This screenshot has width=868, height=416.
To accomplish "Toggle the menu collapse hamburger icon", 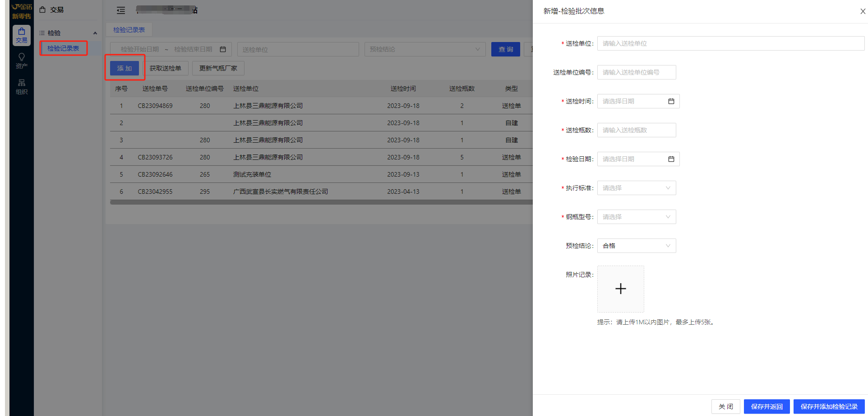I will click(121, 10).
